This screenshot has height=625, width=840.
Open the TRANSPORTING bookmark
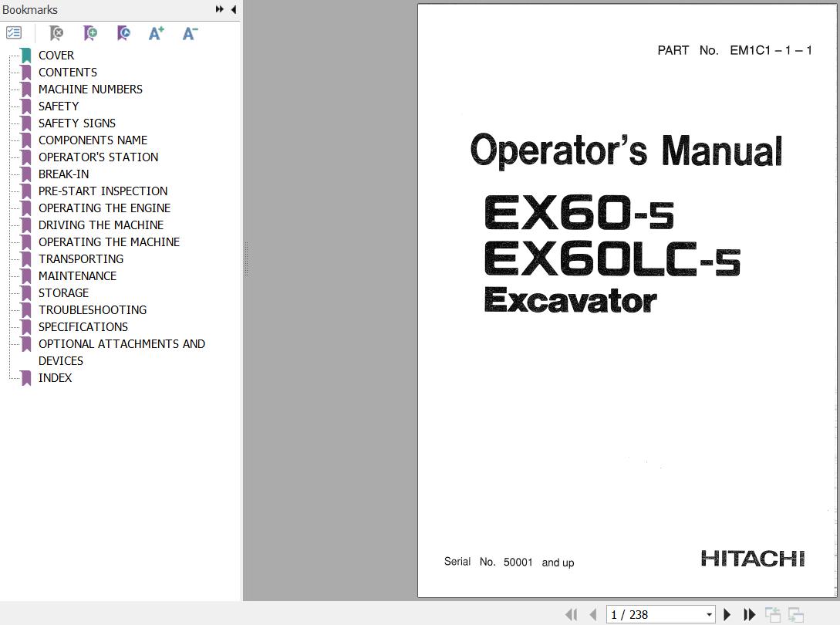(x=81, y=259)
